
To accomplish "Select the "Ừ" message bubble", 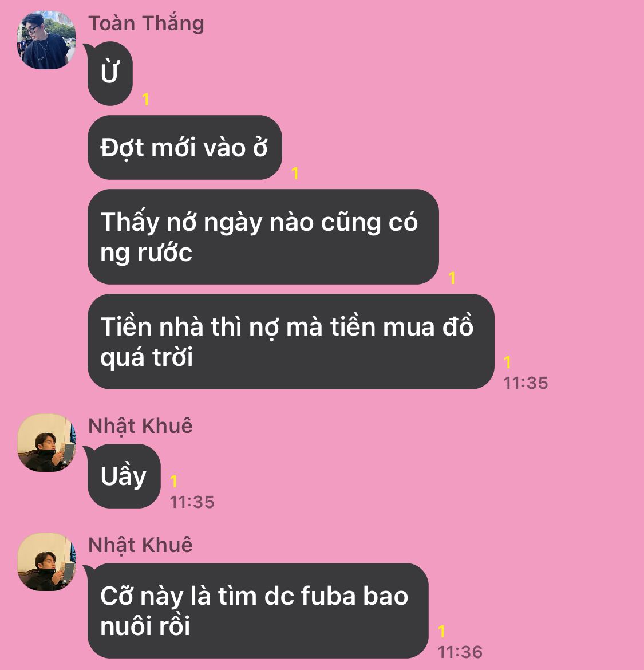I will [110, 73].
